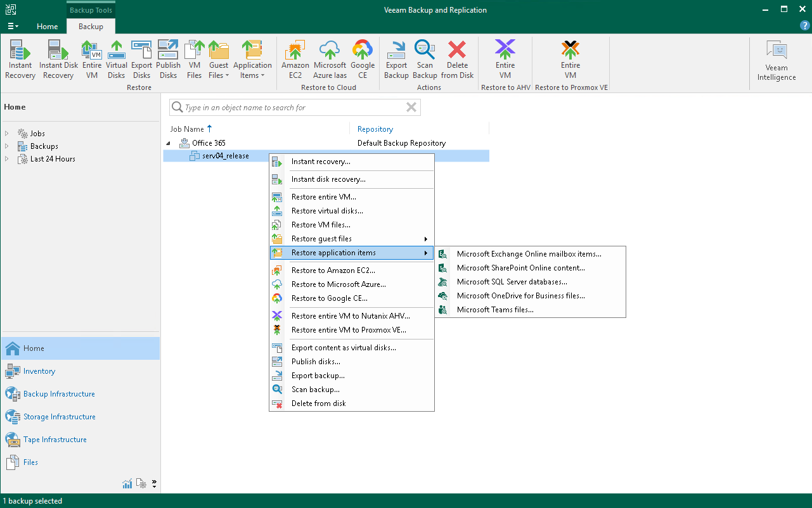The width and height of the screenshot is (812, 508).
Task: Open the Backup Infrastructure view
Action: coord(59,393)
